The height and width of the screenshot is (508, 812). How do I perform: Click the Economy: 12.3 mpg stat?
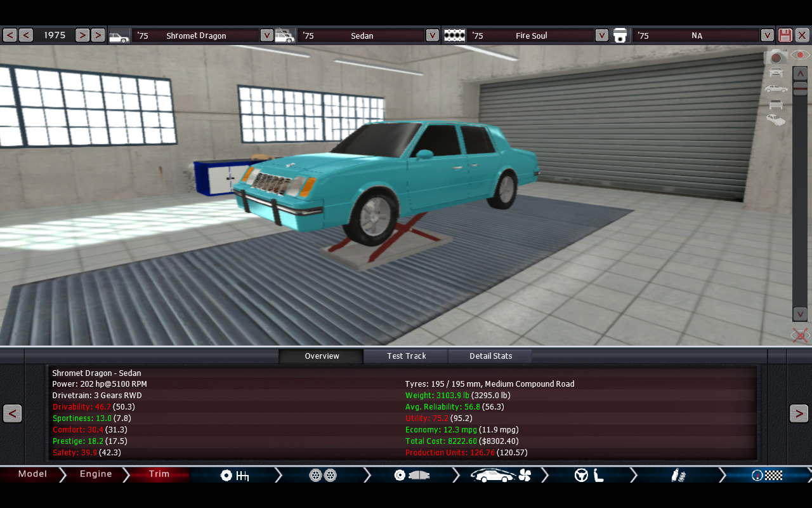click(441, 430)
